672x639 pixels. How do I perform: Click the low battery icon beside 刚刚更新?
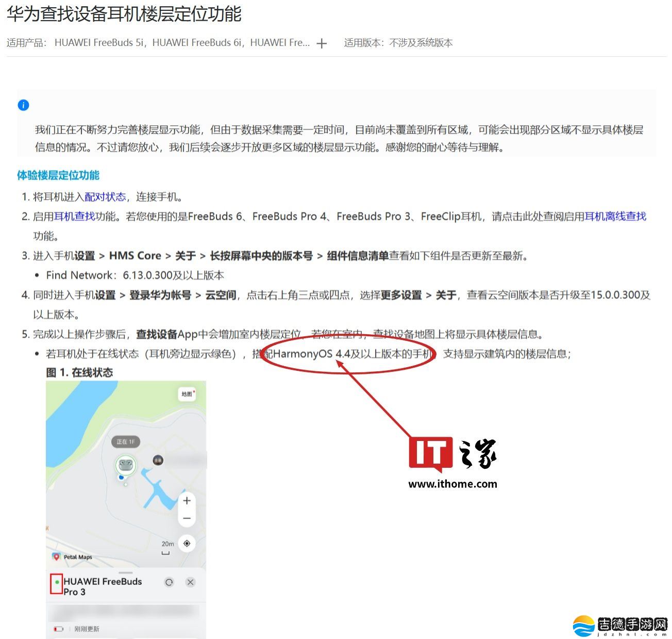[58, 629]
